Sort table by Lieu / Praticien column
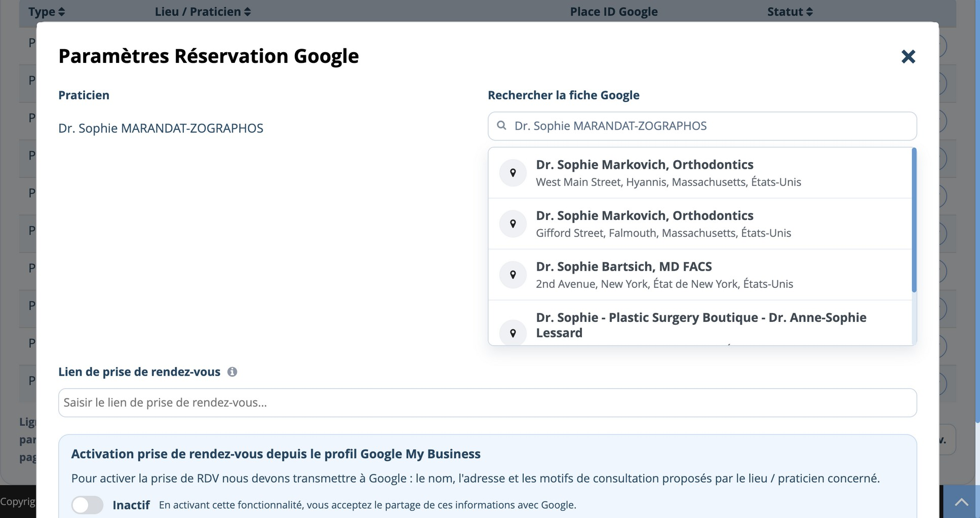980x518 pixels. tap(203, 11)
